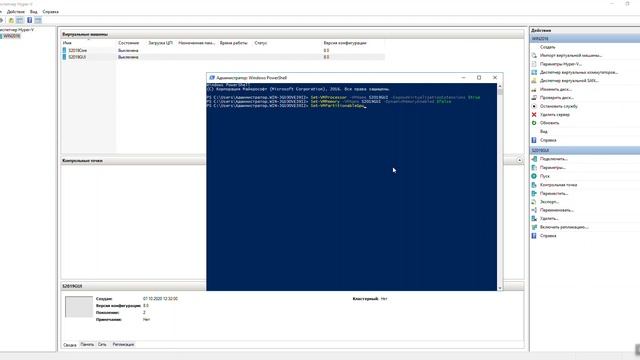640x360 pixels.
Task: Select the WIN2016 server tree node
Action: point(12,36)
